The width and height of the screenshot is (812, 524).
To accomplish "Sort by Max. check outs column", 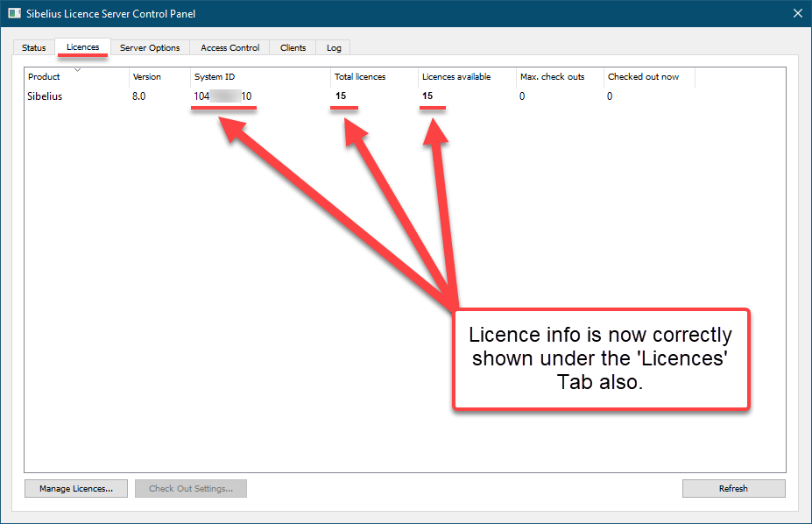I will [x=551, y=77].
